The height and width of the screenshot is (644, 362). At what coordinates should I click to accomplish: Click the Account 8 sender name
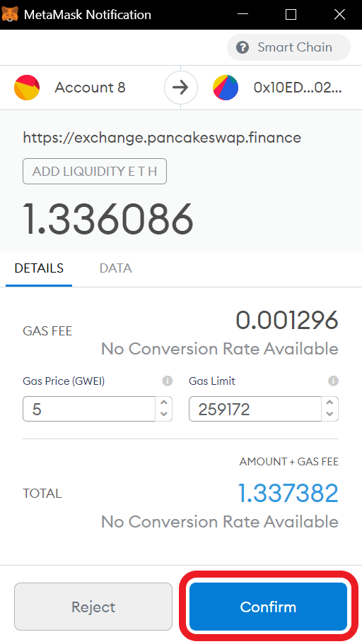[90, 88]
